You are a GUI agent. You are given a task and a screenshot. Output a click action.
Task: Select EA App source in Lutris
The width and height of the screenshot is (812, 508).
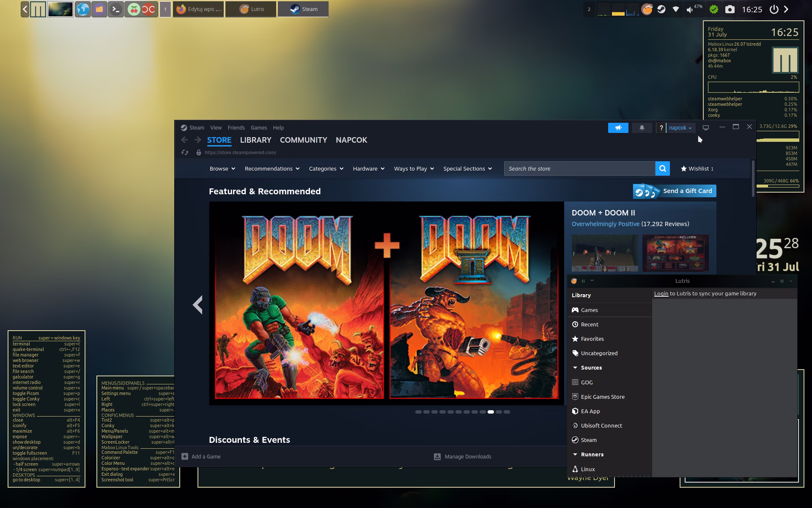609,411
